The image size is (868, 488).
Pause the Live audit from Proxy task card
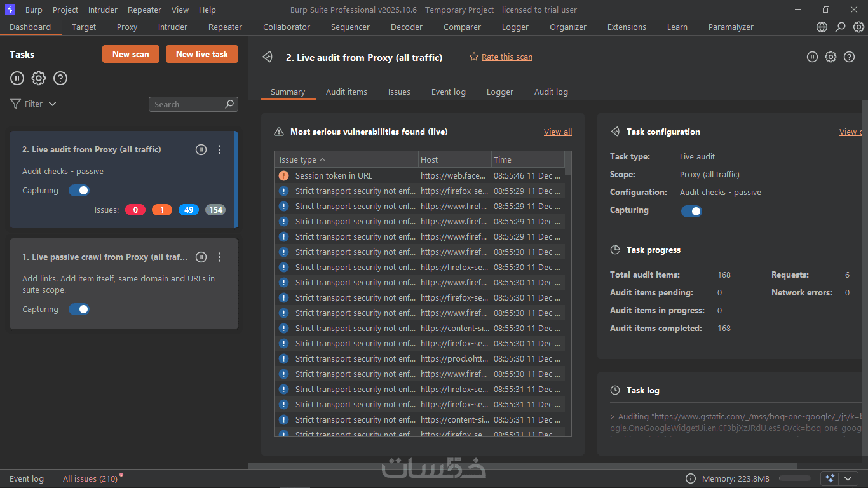[201, 150]
